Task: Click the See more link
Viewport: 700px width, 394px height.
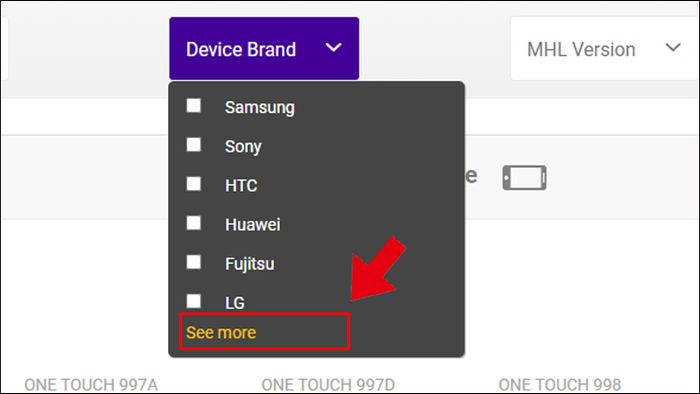Action: [221, 332]
